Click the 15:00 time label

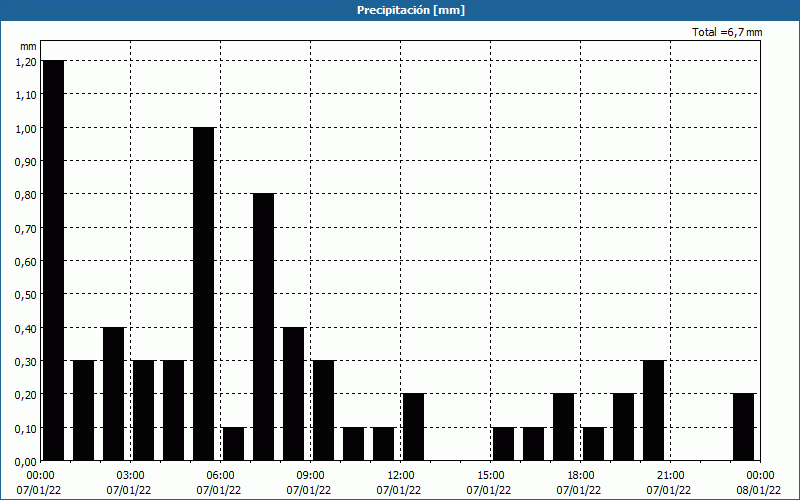pos(490,476)
